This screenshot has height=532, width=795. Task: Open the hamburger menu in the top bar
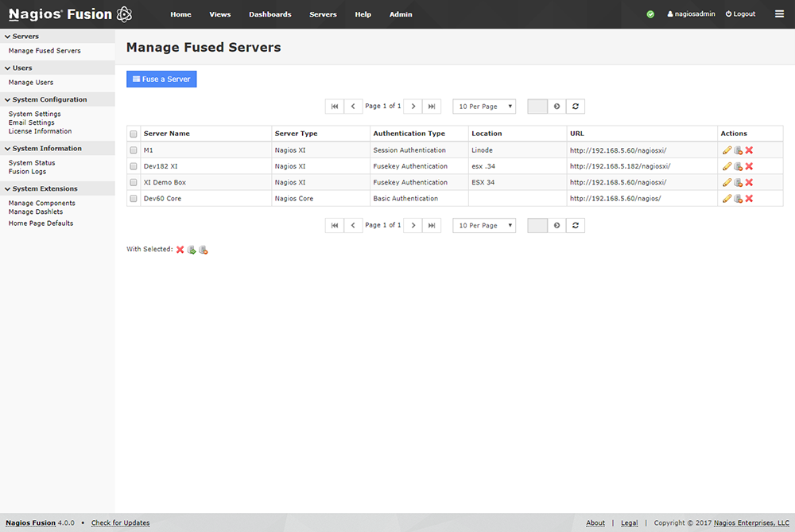779,14
